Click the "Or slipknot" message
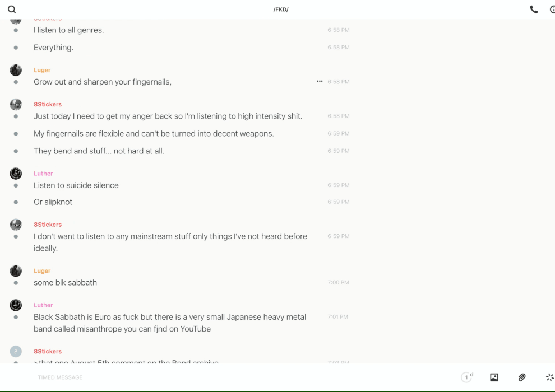555x392 pixels. coord(53,202)
